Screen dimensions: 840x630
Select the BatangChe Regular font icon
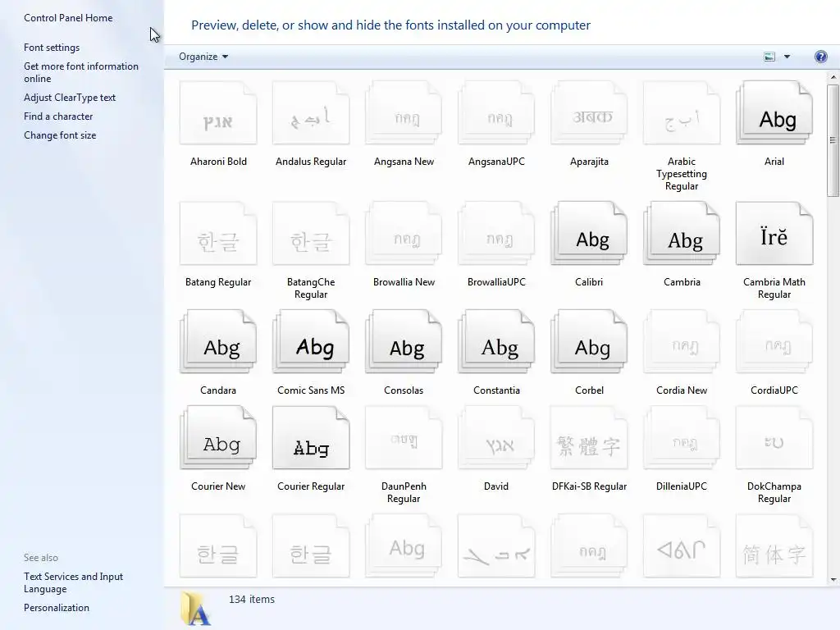click(311, 234)
